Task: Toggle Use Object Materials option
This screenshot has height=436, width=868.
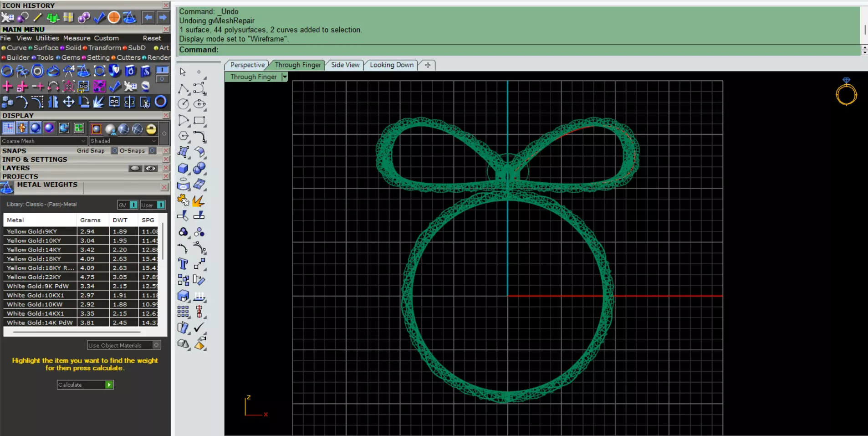Action: click(x=156, y=345)
